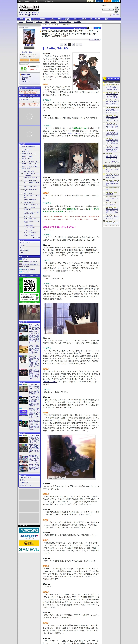The height and width of the screenshot is (644, 138).
Task: Open the yellow media partner banner
Action: (29, 543)
